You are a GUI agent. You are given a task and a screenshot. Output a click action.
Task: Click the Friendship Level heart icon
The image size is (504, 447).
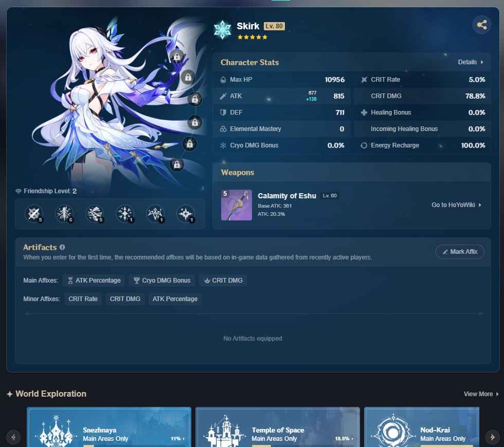point(19,191)
